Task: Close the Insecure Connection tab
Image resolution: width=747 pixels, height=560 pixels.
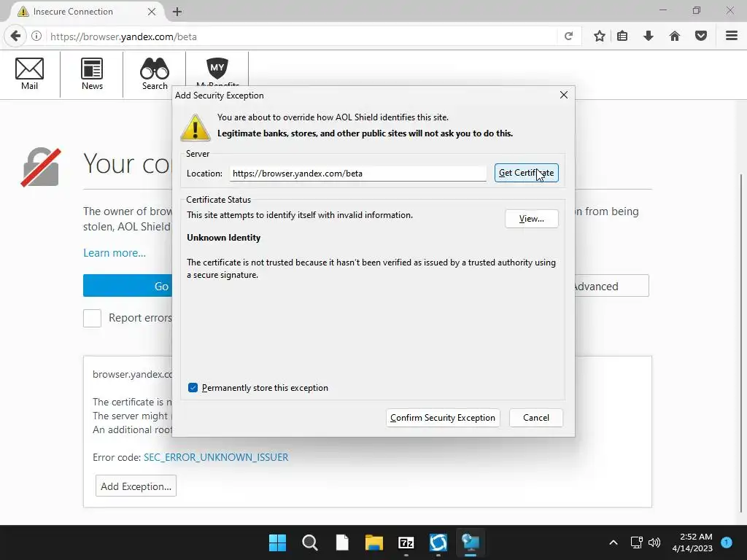Action: click(x=152, y=12)
